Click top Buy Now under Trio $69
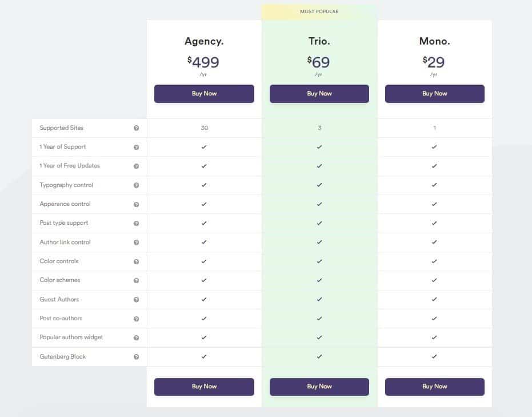532x417 pixels. tap(319, 94)
